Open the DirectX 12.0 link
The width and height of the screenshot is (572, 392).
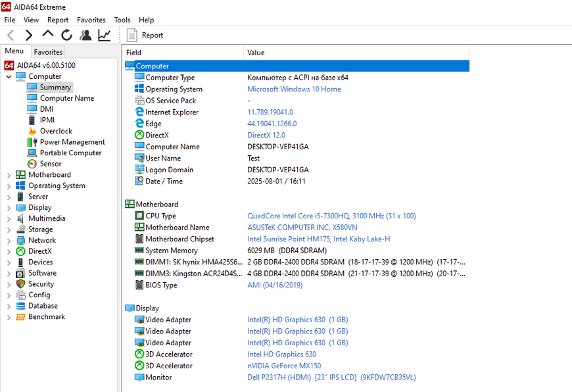pyautogui.click(x=266, y=135)
